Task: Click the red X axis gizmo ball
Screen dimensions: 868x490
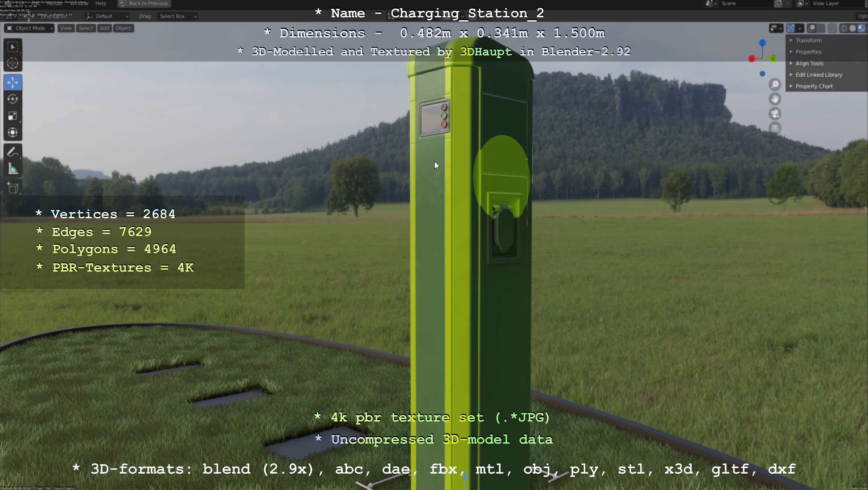Action: click(751, 59)
